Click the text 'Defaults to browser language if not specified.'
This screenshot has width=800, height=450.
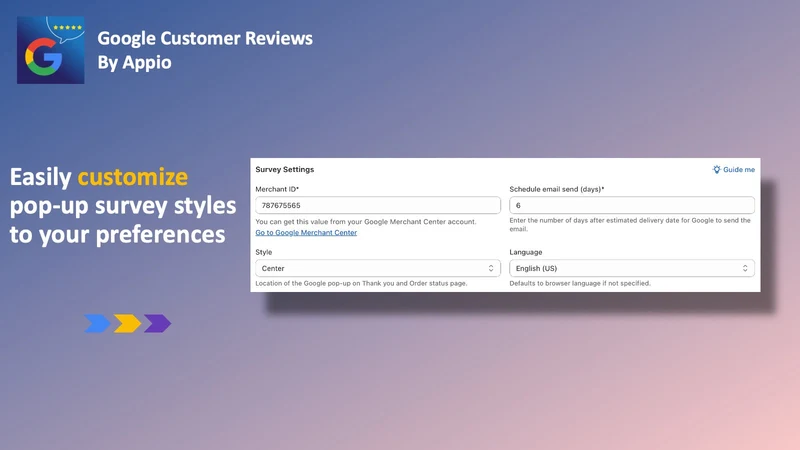pyautogui.click(x=580, y=283)
